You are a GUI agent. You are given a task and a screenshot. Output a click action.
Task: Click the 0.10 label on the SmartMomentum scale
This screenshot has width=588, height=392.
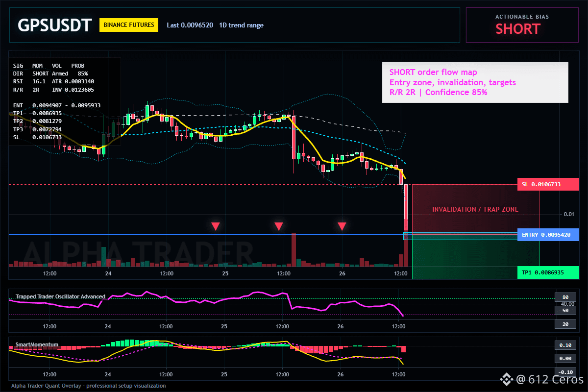(x=564, y=345)
